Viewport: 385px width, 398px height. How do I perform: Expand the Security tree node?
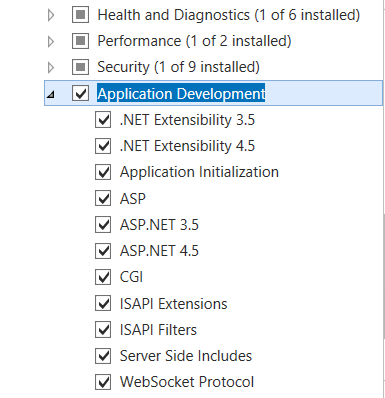(x=51, y=67)
